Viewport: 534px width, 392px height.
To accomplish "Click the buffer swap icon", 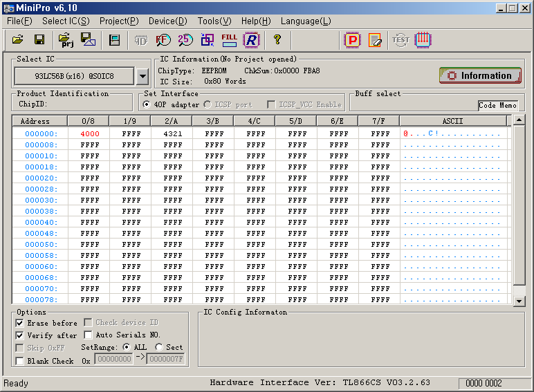I will 207,40.
